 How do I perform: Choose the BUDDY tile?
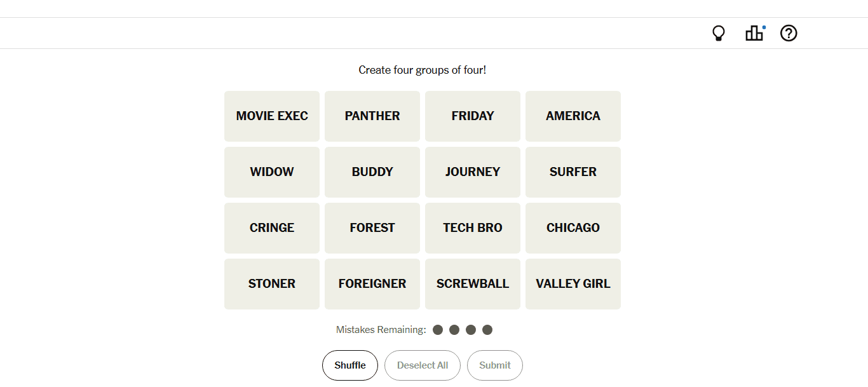[x=372, y=172]
